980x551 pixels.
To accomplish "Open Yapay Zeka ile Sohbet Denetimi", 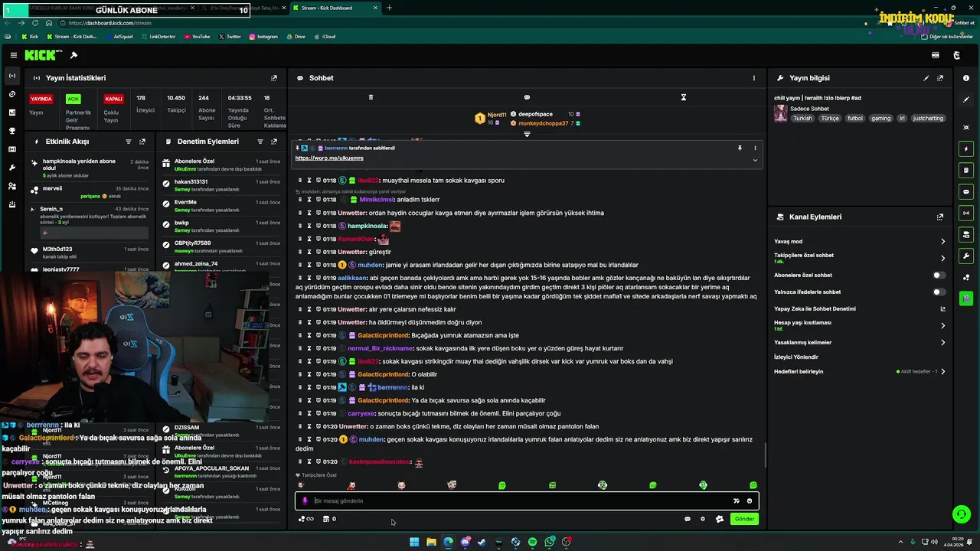I will pyautogui.click(x=815, y=308).
